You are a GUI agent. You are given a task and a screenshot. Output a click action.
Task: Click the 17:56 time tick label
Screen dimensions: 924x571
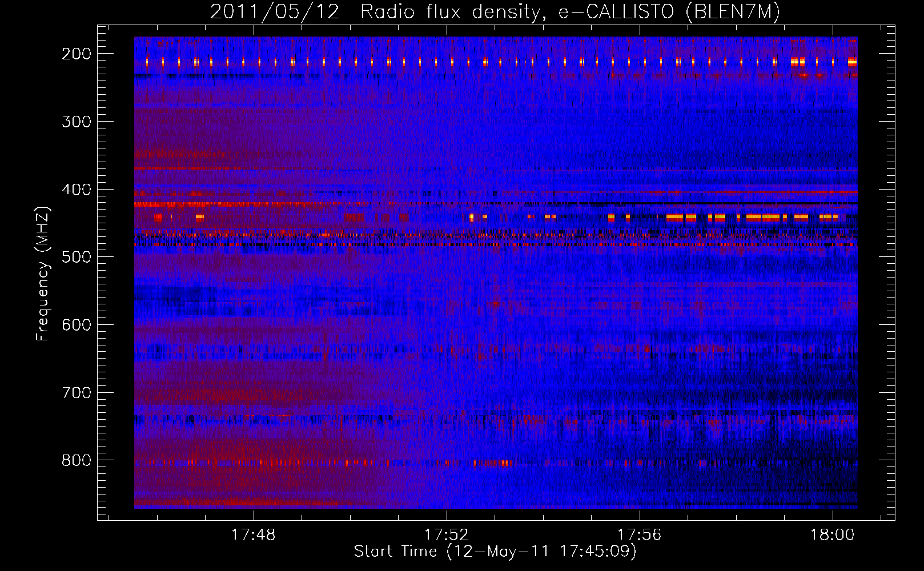click(x=640, y=535)
